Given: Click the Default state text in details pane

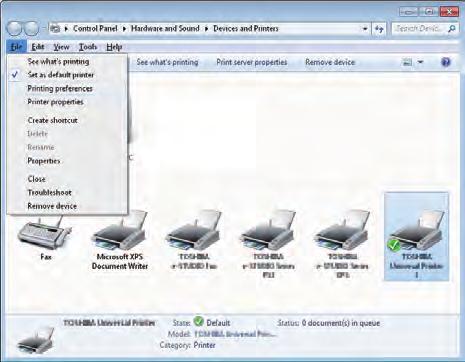Looking at the screenshot, I should coord(218,323).
